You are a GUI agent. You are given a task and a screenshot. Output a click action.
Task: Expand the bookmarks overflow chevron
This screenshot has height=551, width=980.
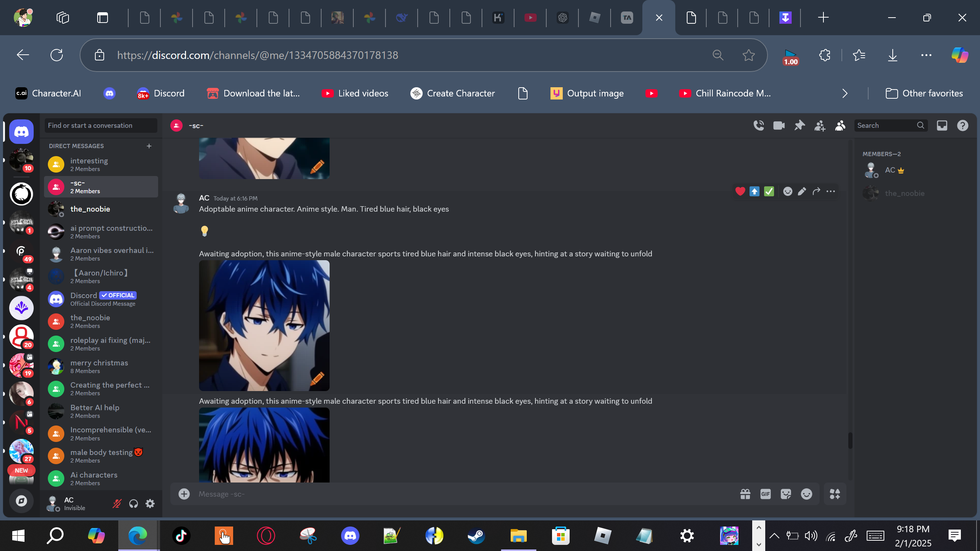point(845,93)
